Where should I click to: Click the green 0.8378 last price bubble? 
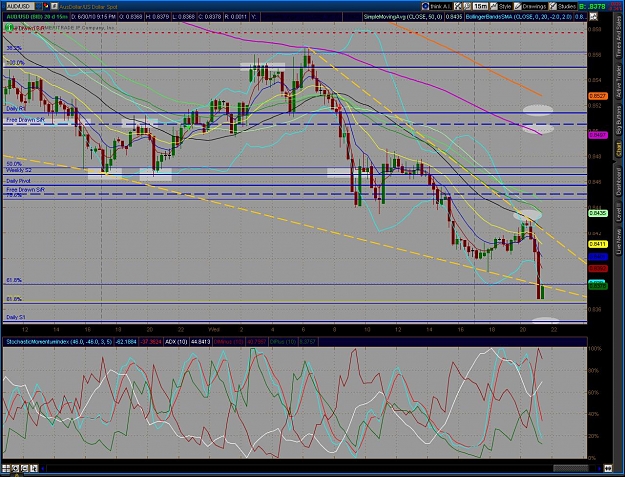(x=598, y=286)
